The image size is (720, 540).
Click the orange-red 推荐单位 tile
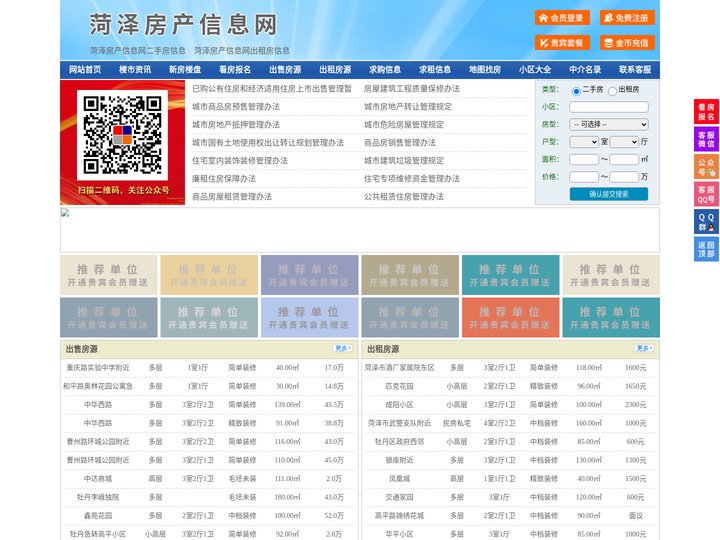[510, 317]
